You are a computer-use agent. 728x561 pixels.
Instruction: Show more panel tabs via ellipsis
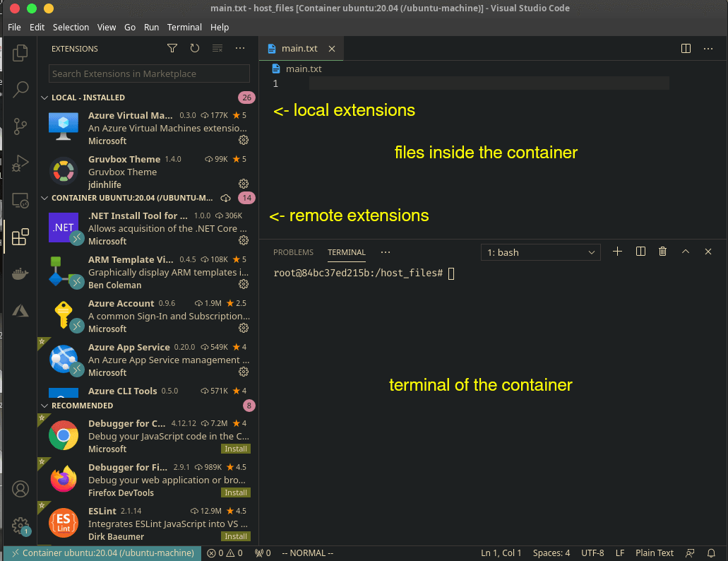click(x=386, y=252)
